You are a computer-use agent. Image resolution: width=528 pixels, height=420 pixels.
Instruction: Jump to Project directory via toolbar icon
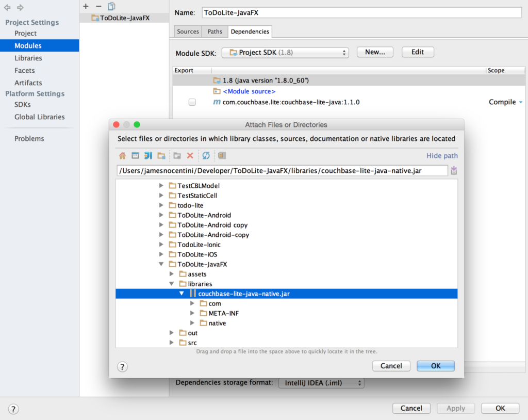click(x=148, y=155)
